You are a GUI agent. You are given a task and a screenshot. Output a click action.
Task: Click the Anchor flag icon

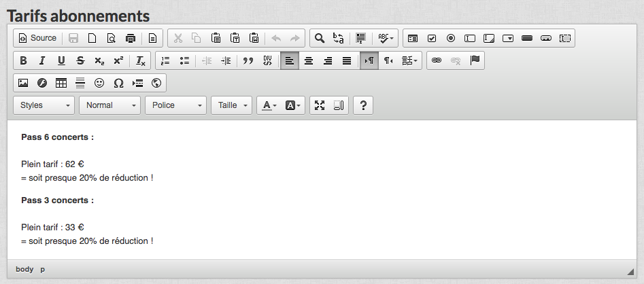pyautogui.click(x=475, y=60)
